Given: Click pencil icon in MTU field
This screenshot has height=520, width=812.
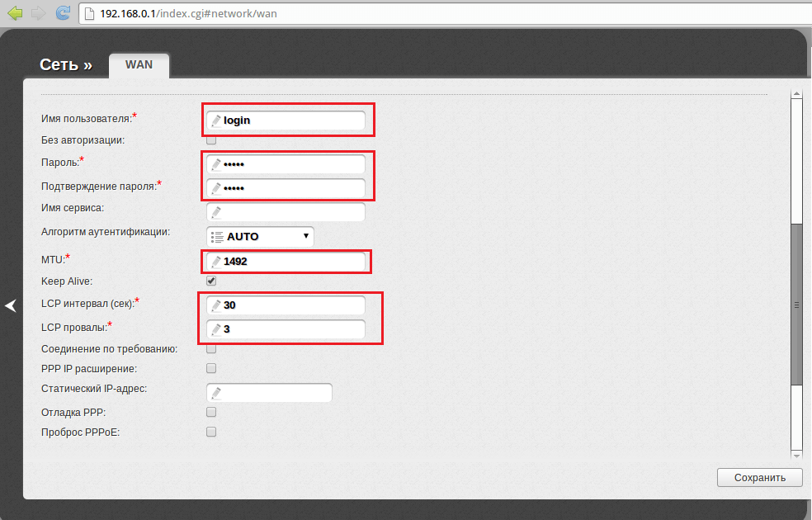Looking at the screenshot, I should click(x=215, y=262).
